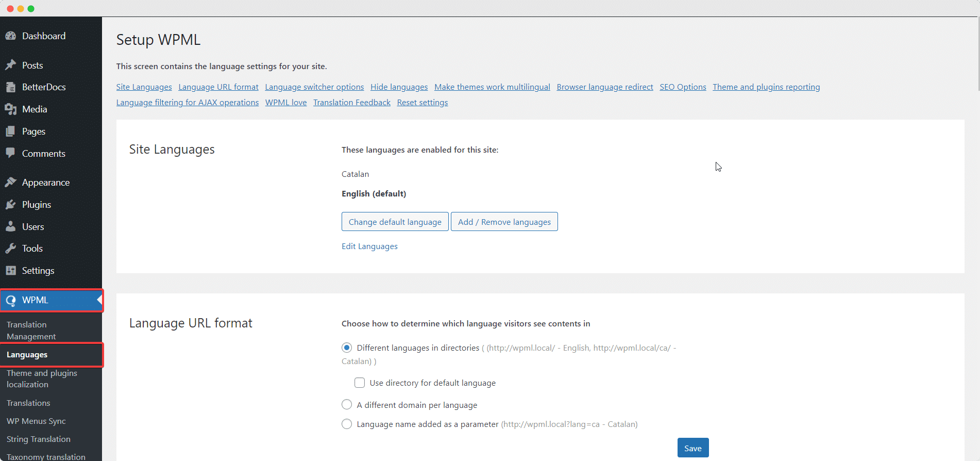Jump to Hide languages link
Screen dimensions: 980x461
click(x=399, y=87)
